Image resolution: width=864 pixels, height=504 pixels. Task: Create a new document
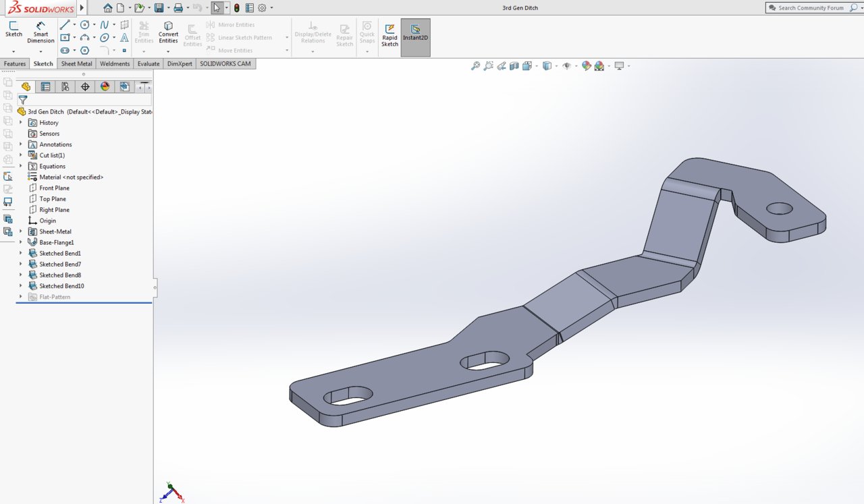click(120, 8)
